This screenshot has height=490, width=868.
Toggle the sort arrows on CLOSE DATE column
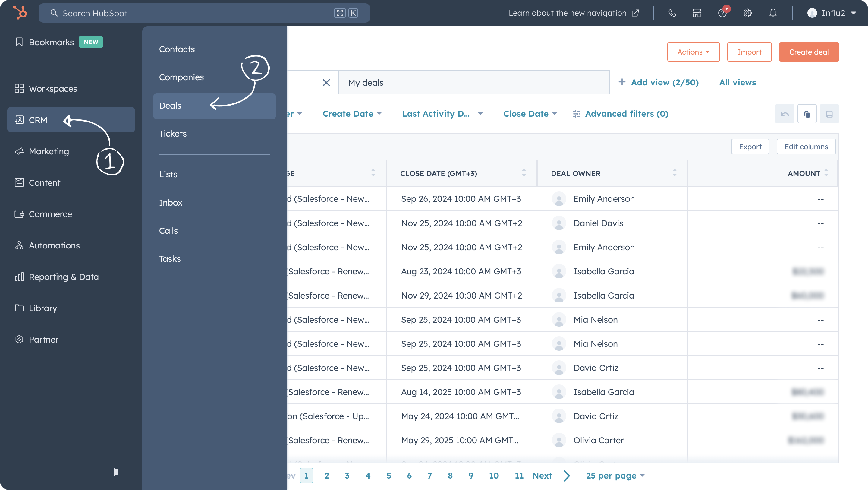pyautogui.click(x=524, y=173)
